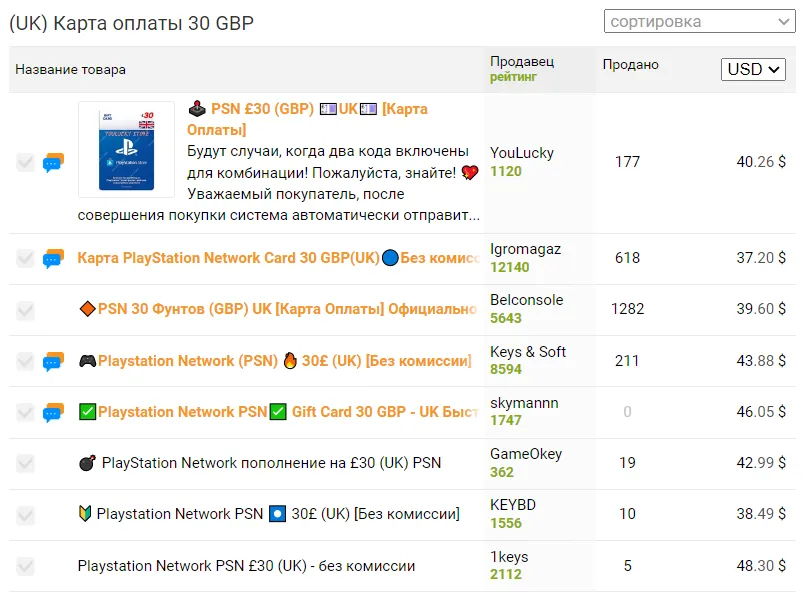Viewport: 806px width, 605px height.
Task: Tick the checkbox for Belconsole offer
Action: 25,310
